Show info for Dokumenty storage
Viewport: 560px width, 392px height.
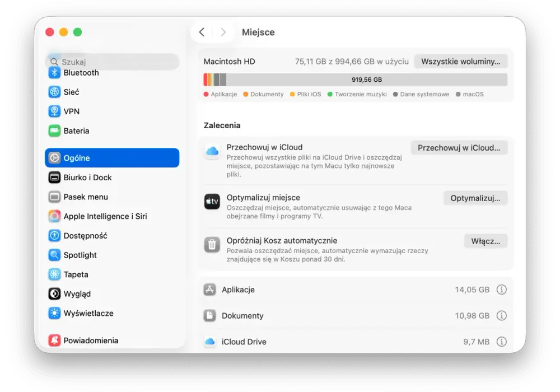(501, 316)
